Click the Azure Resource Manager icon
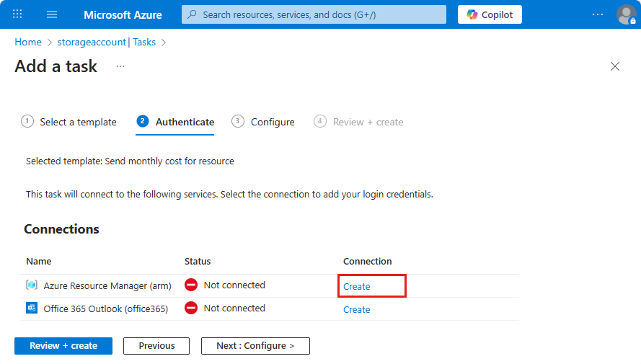This screenshot has height=364, width=641. pos(32,285)
